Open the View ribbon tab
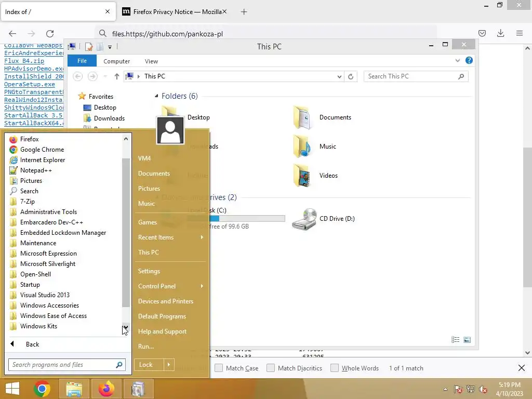The height and width of the screenshot is (399, 532). click(151, 61)
